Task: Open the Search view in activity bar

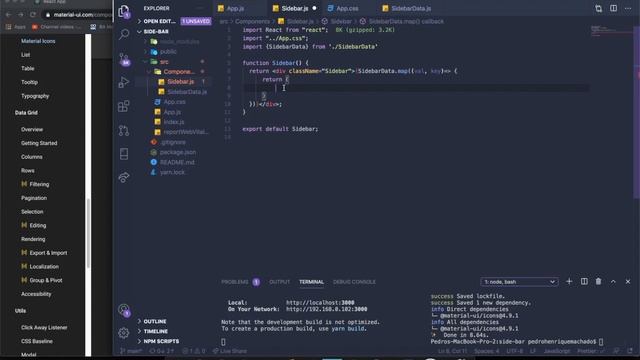Action: [124, 34]
